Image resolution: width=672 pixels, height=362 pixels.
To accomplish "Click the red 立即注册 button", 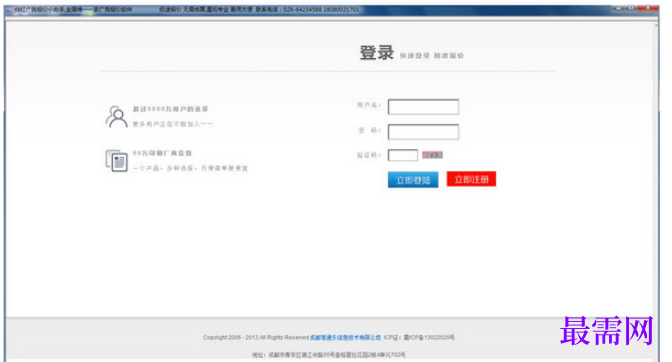I will 471,179.
